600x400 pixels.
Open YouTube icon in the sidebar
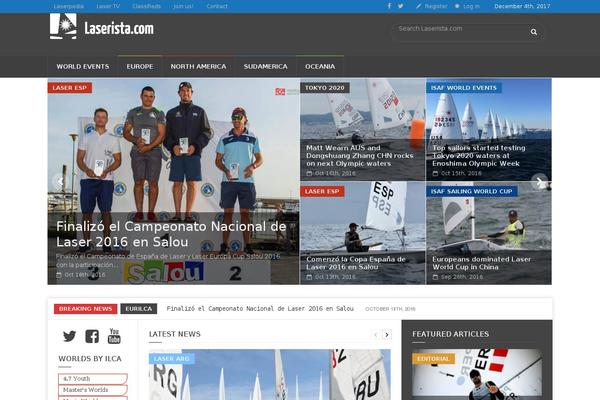tap(114, 336)
